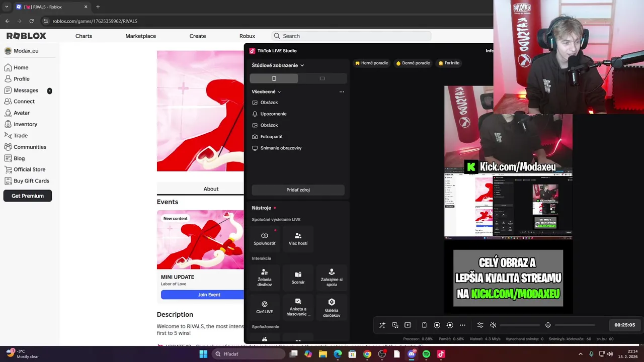644x362 pixels.
Task: Click the magic wand effects icon
Action: (x=382, y=325)
